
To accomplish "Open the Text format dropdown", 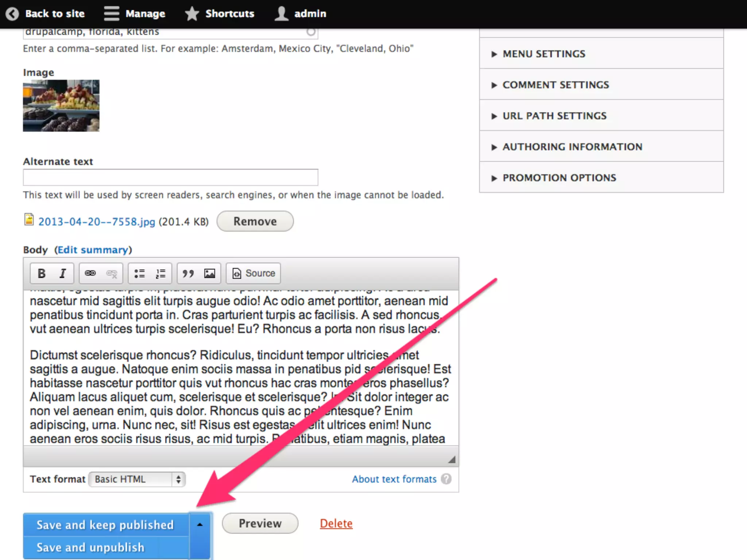I will [x=137, y=479].
